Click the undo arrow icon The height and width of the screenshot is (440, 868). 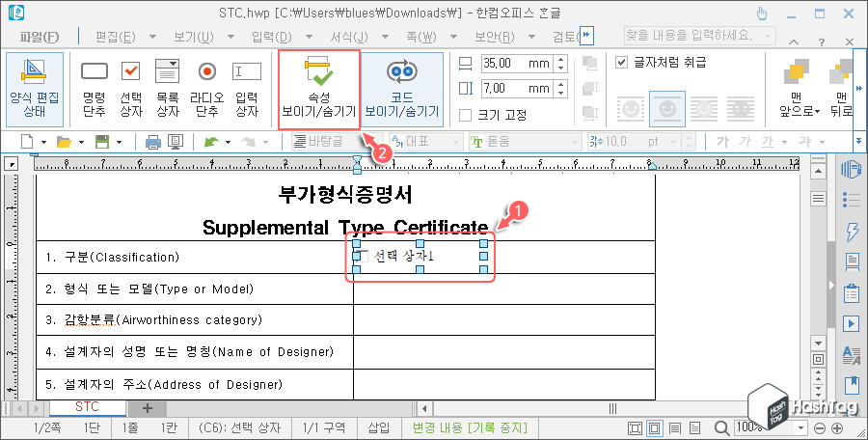pos(211,142)
